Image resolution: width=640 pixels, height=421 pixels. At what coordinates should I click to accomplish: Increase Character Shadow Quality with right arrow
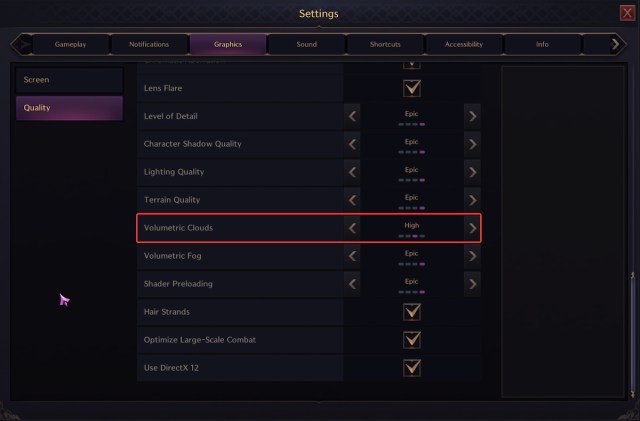click(x=472, y=144)
